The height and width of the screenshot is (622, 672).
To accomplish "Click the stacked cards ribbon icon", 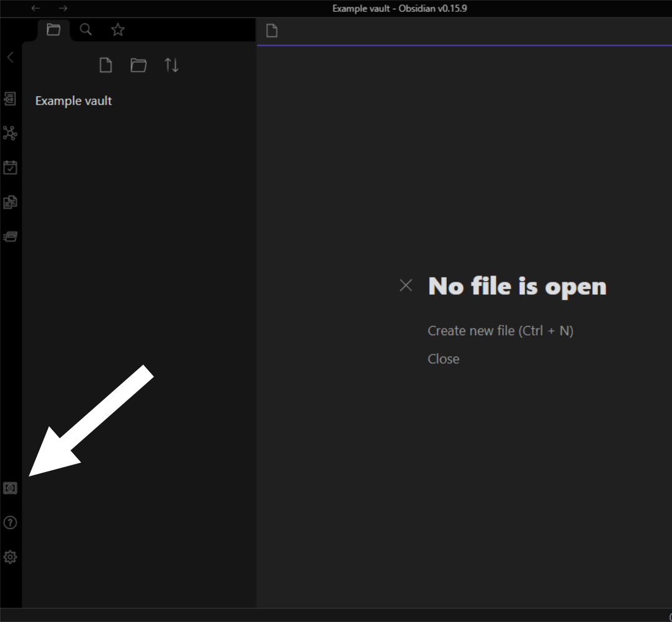I will [x=10, y=236].
